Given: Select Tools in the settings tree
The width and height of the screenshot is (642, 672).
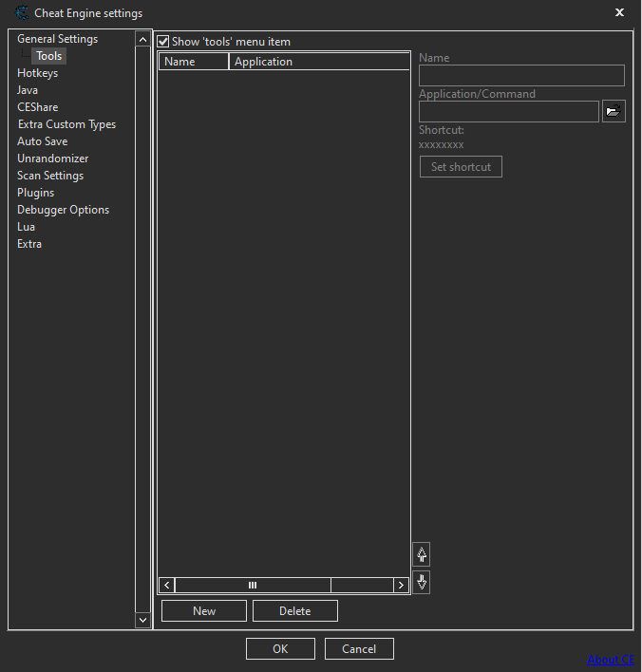Looking at the screenshot, I should [x=48, y=56].
